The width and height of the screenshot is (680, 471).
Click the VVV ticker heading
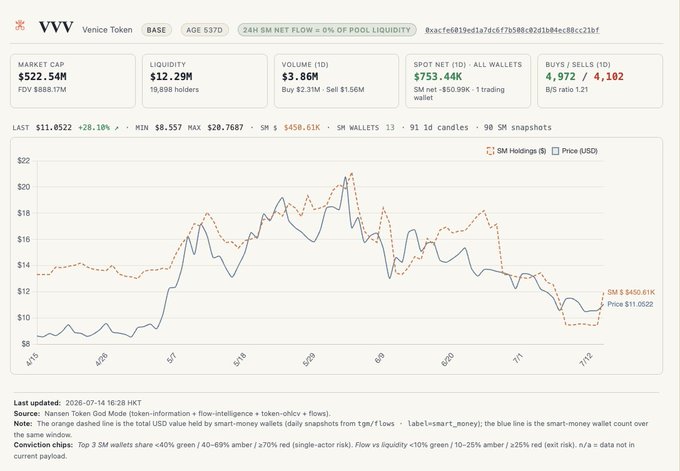[56, 27]
